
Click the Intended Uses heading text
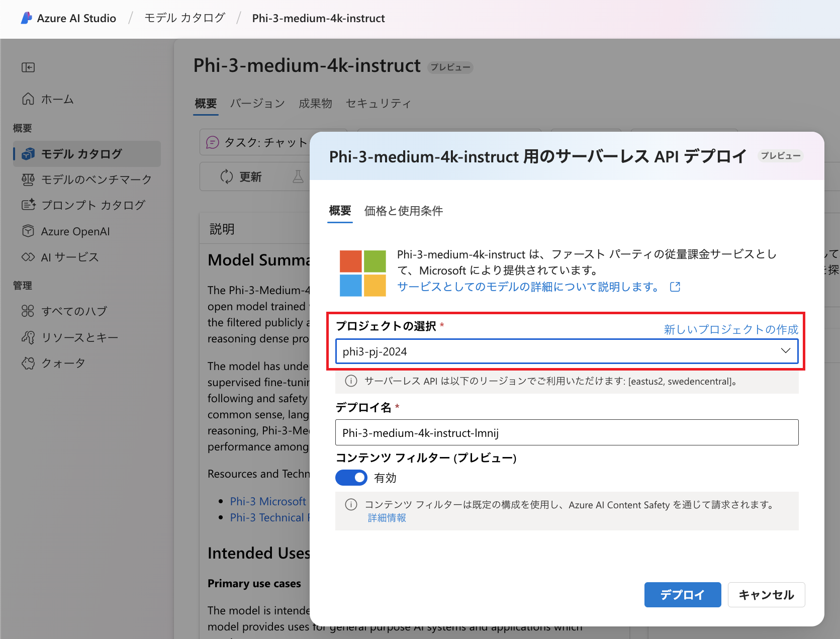pos(258,553)
